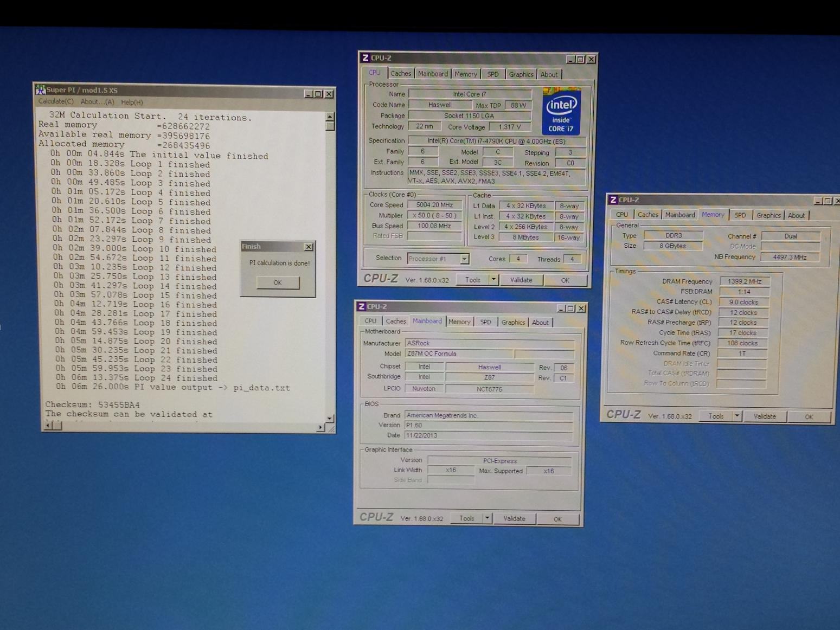
Task: Select the CPU tab in the Mainboard CPU-Z window
Action: (370, 322)
